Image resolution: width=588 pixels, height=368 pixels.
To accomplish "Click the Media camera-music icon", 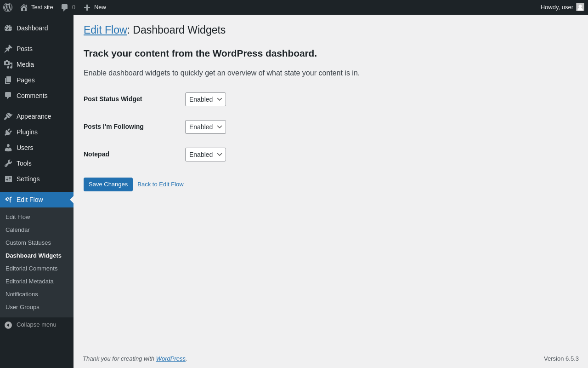I will click(8, 64).
